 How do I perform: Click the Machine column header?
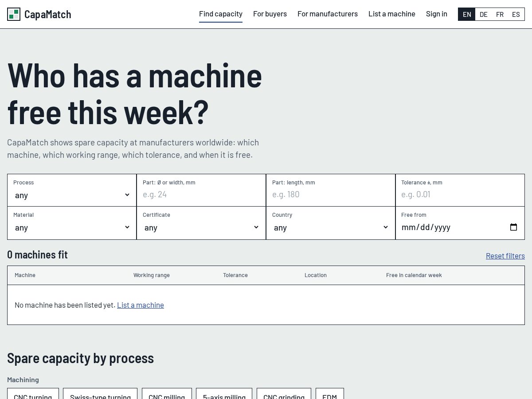click(x=25, y=275)
